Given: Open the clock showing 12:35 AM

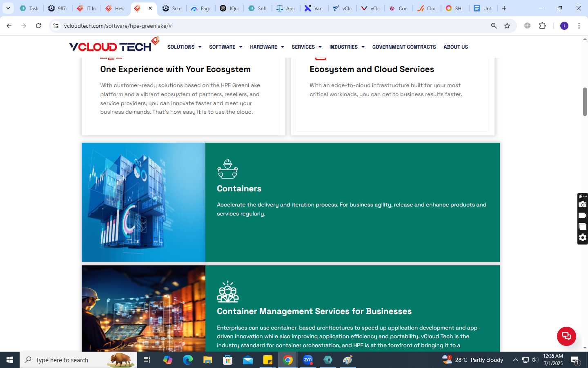Looking at the screenshot, I should coord(553,360).
